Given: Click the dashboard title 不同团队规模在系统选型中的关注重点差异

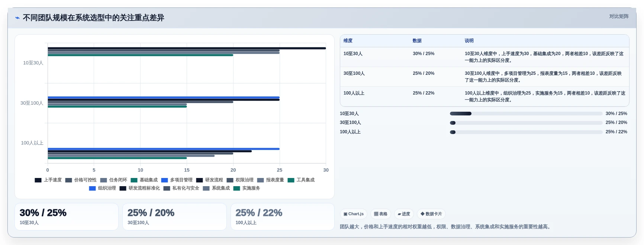Looking at the screenshot, I should pos(93,18).
